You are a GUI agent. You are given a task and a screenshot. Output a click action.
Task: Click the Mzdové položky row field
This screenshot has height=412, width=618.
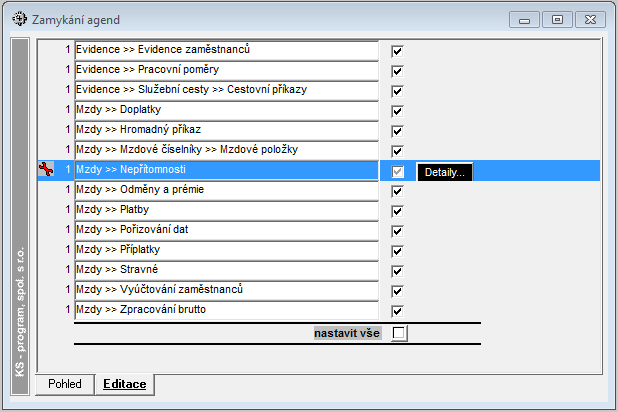click(x=227, y=150)
